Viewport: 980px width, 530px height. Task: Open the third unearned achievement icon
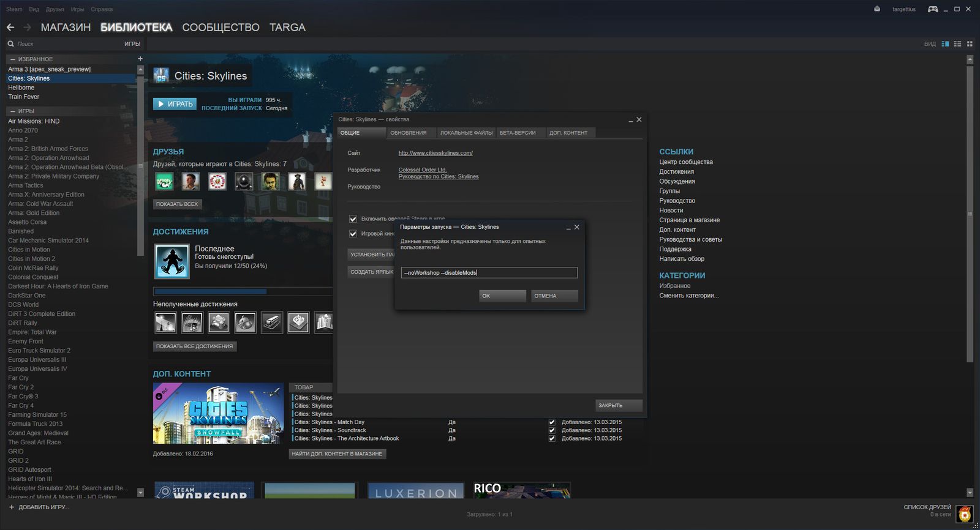[x=219, y=323]
